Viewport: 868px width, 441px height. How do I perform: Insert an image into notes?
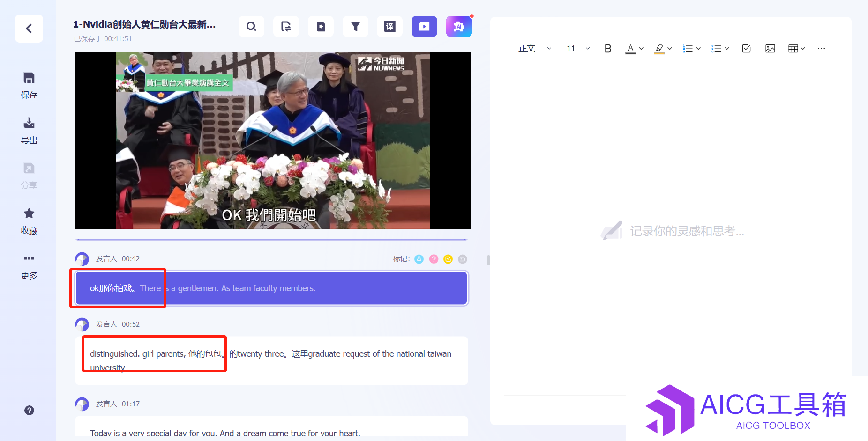(770, 49)
